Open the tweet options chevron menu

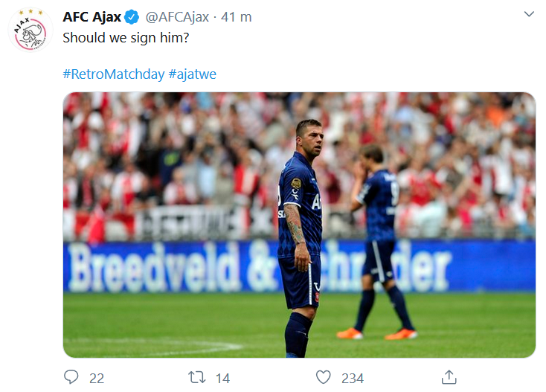tap(529, 14)
